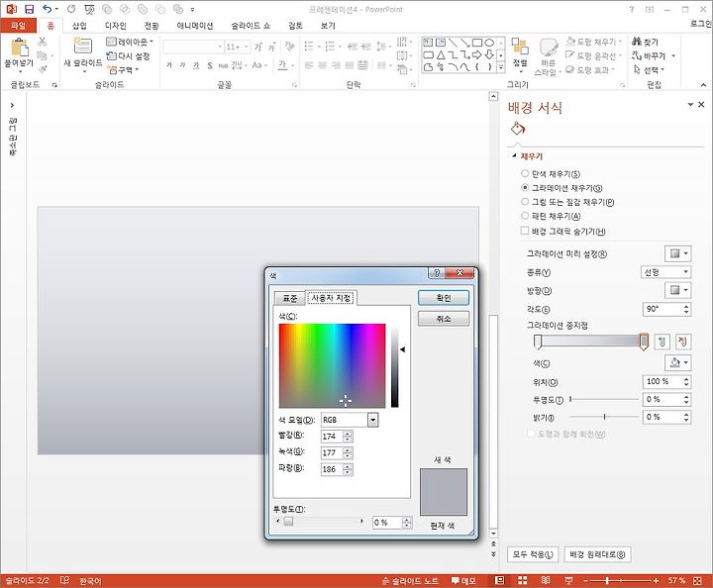Click the Shape Outline (도형 윤곽선) icon
The height and width of the screenshot is (588, 713).
pyautogui.click(x=570, y=55)
